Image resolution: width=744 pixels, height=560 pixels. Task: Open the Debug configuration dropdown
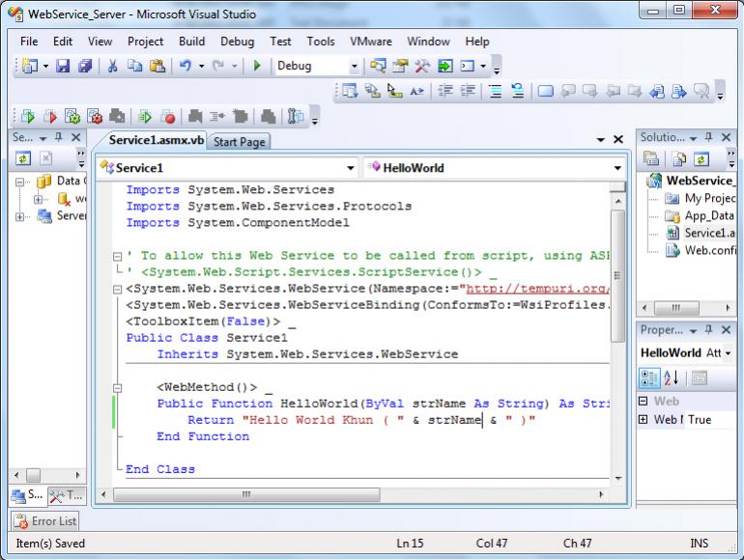click(354, 67)
